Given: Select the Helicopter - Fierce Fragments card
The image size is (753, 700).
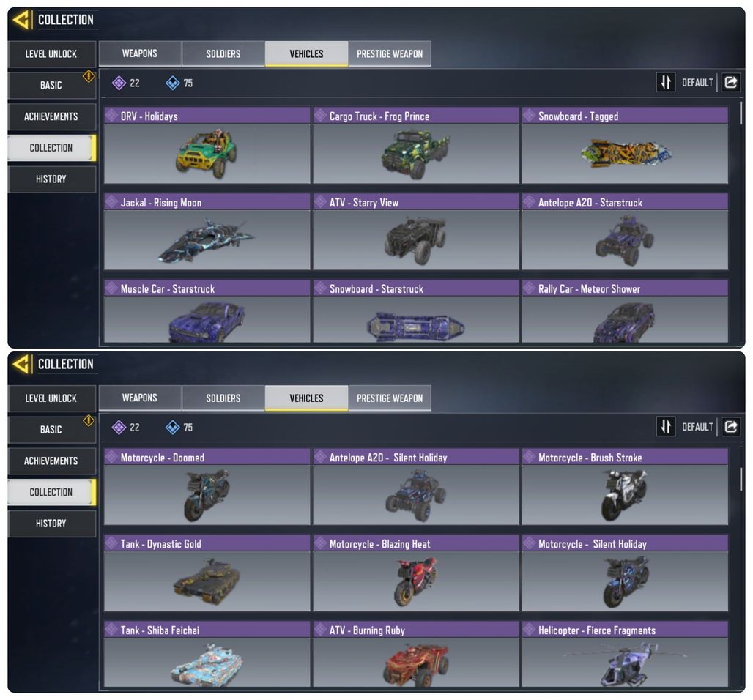Looking at the screenshot, I should point(625,654).
